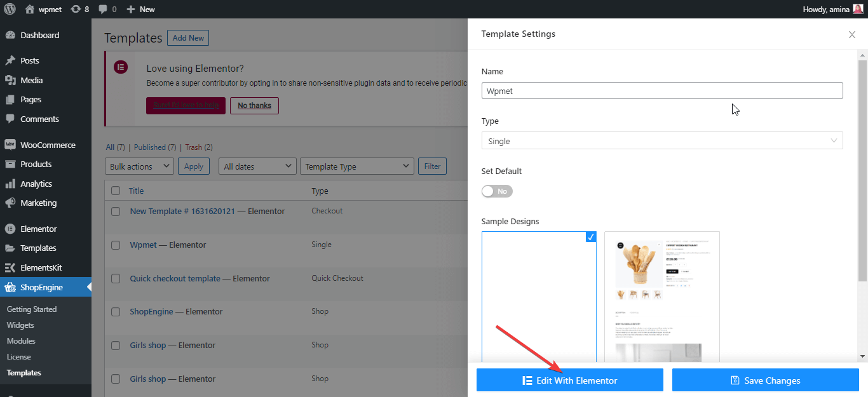Check the New Template # 1631620121 row
The image size is (868, 397).
coord(116,212)
